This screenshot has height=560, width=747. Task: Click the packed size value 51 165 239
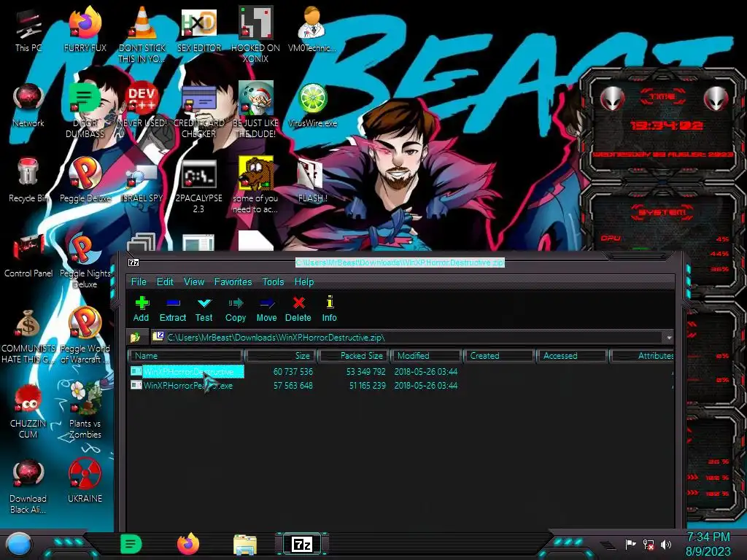pos(368,385)
